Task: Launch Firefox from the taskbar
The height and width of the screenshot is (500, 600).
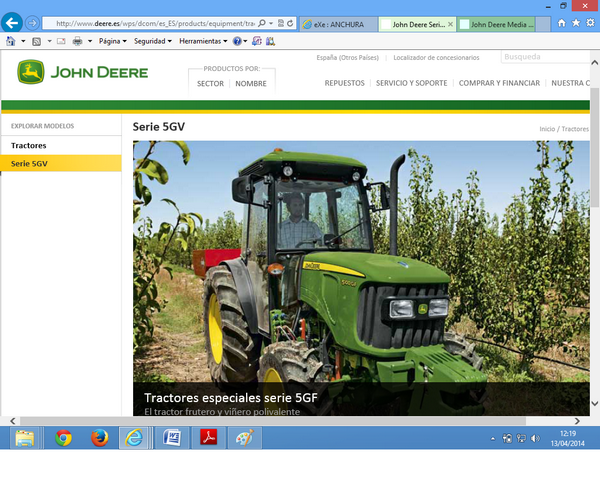Action: click(x=99, y=438)
